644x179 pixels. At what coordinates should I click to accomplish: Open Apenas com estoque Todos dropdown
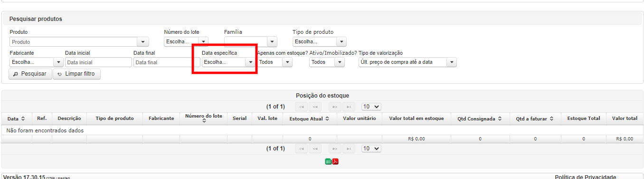click(x=275, y=62)
